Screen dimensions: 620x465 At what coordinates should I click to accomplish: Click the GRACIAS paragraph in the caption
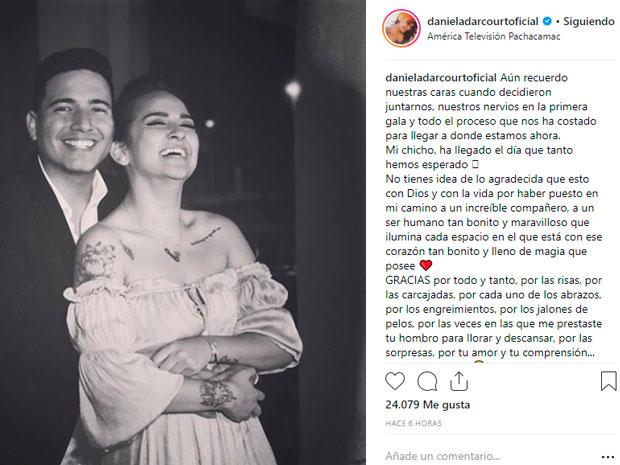click(x=494, y=316)
